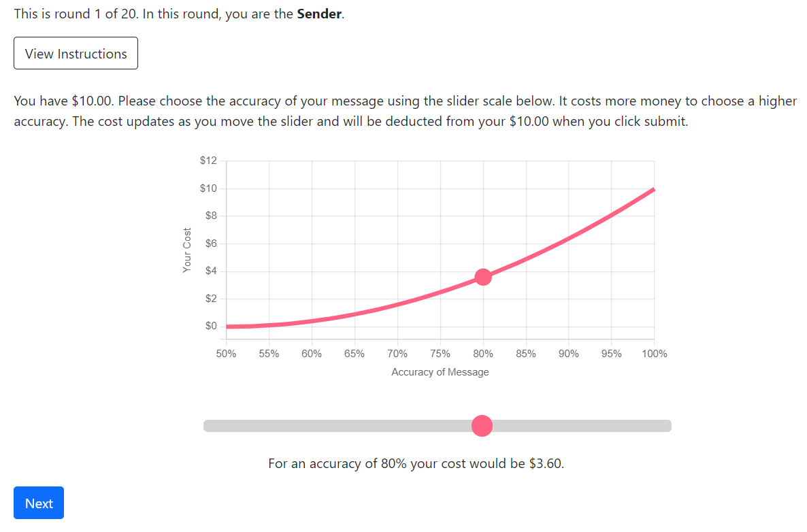Screen dimensions: 807x532
Task: Click the slider track near its right end
Action: (659, 426)
